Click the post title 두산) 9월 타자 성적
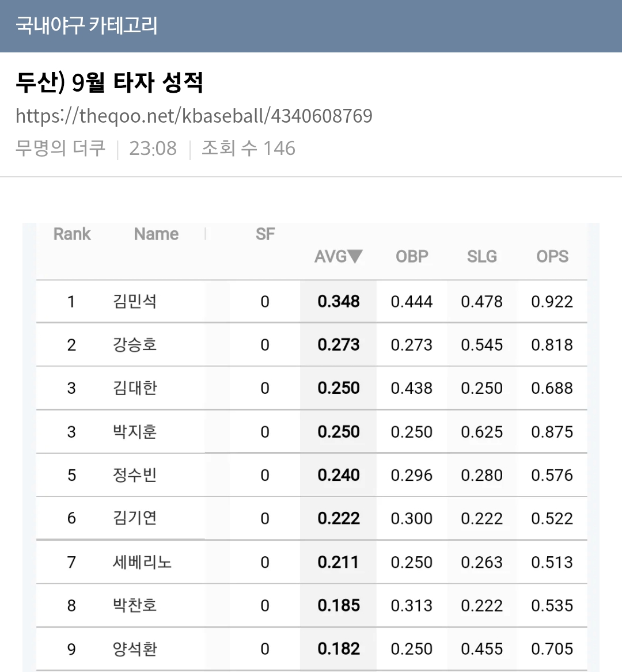This screenshot has width=622, height=672. (x=109, y=82)
